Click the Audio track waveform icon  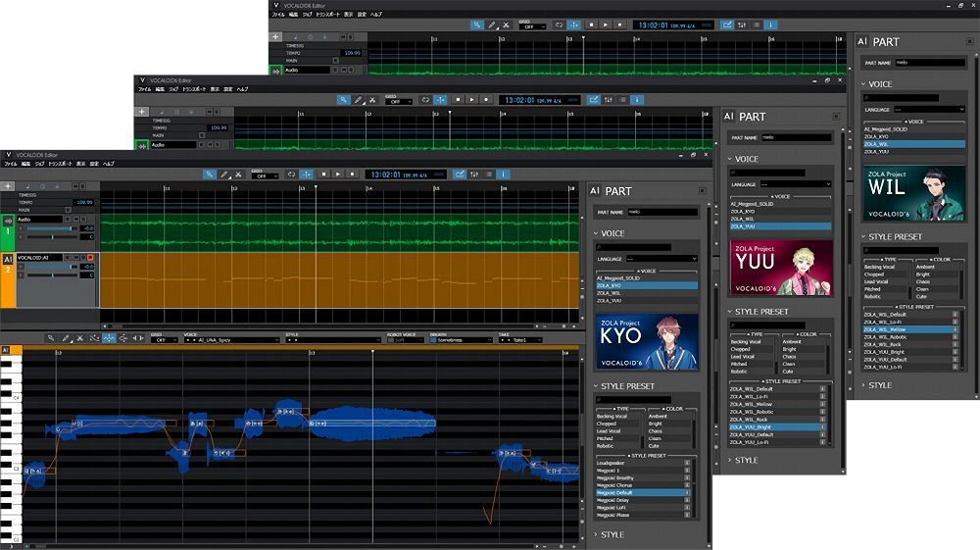coord(8,221)
